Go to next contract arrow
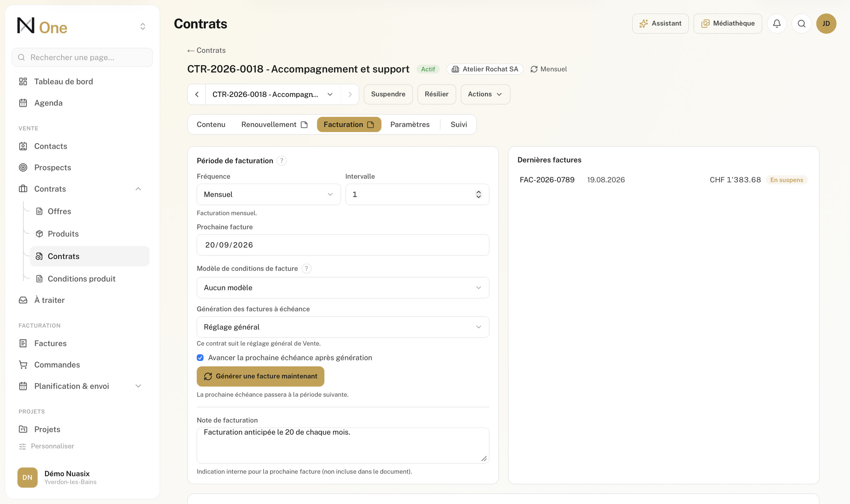The width and height of the screenshot is (850, 504). pyautogui.click(x=350, y=94)
